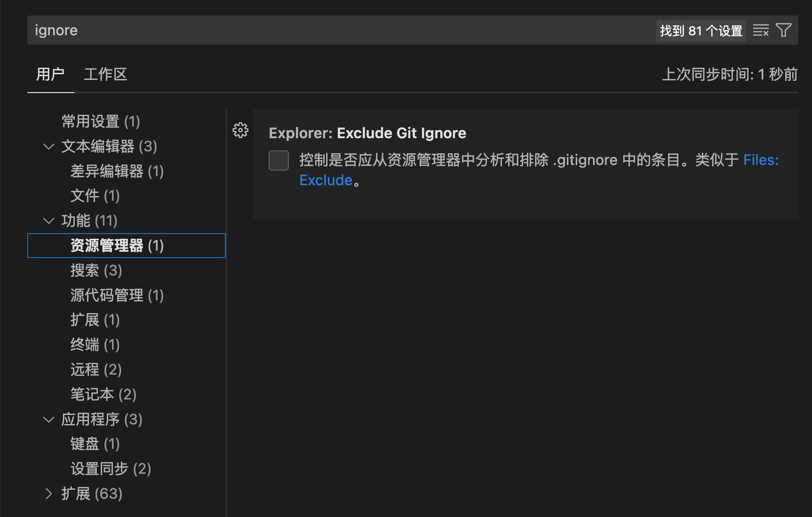Click the clear settings search icon

click(761, 30)
